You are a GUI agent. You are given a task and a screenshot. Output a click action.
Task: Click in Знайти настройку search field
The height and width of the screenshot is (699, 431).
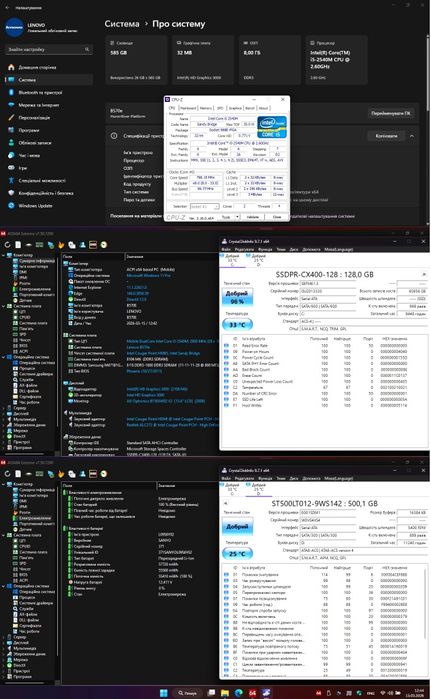tap(48, 49)
